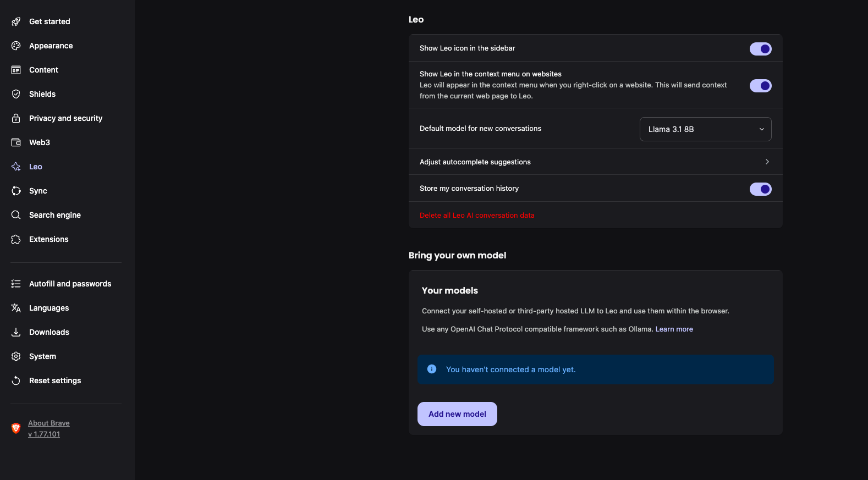The width and height of the screenshot is (868, 480).
Task: Toggle Show Leo icon in the sidebar
Action: coord(760,49)
